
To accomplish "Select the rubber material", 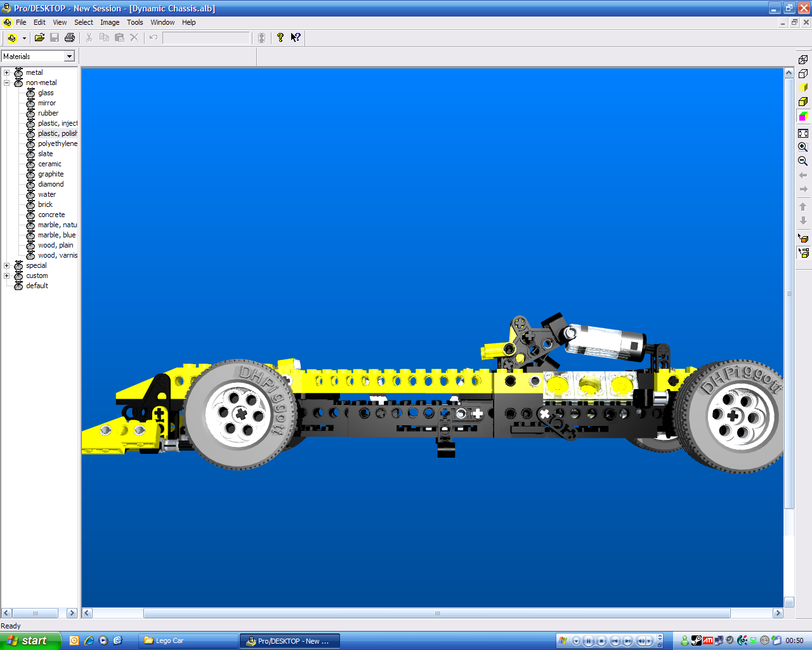I will tap(48, 113).
